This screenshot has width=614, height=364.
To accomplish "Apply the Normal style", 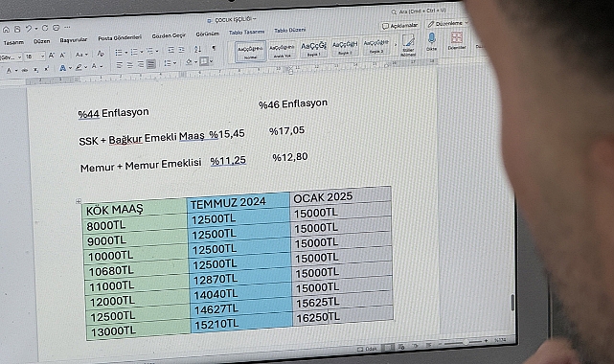I will pyautogui.click(x=251, y=52).
